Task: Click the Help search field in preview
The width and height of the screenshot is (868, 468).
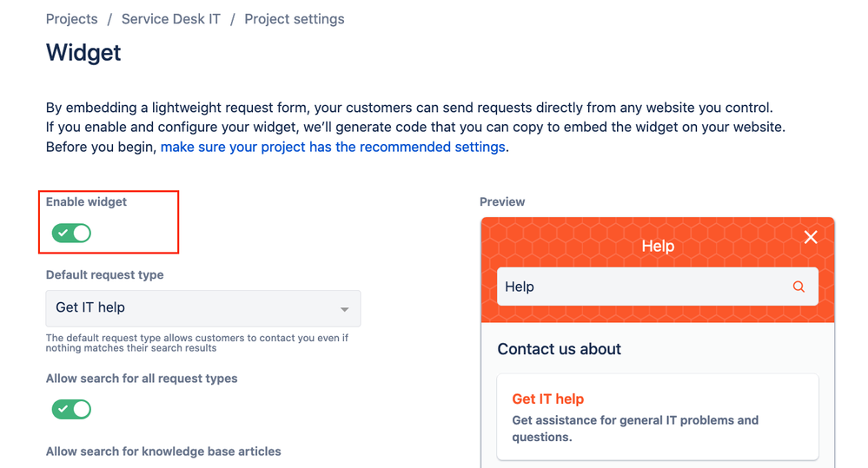Action: tap(643, 287)
